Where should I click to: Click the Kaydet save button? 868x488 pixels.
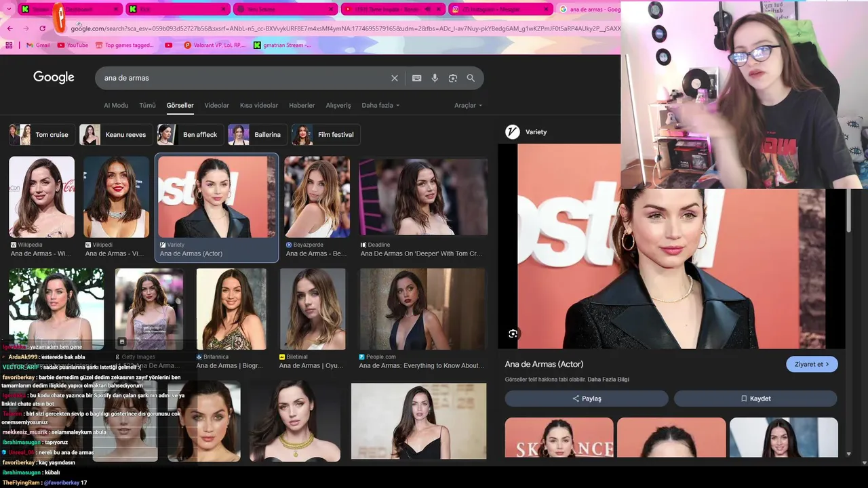pyautogui.click(x=755, y=399)
